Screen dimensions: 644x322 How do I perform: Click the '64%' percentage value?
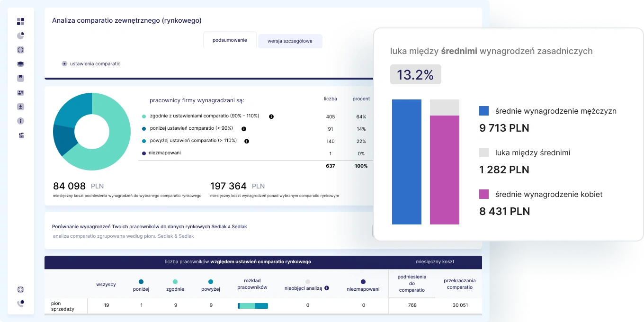[x=361, y=116]
